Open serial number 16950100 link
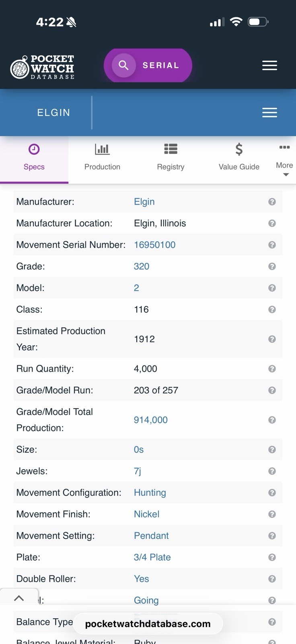Viewport: 296px width, 644px height. [x=154, y=245]
